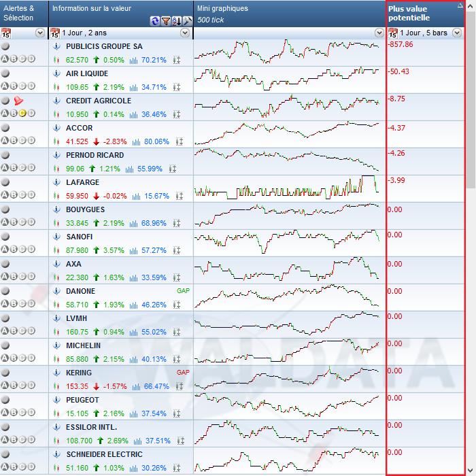
Task: Sort by the Plus value potentielle header
Action: click(426, 14)
